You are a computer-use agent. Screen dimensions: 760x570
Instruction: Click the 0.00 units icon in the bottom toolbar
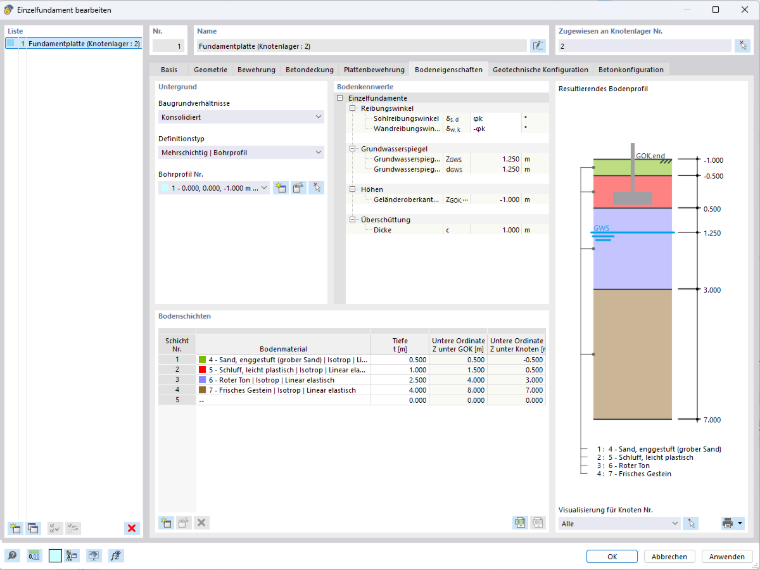pos(34,555)
